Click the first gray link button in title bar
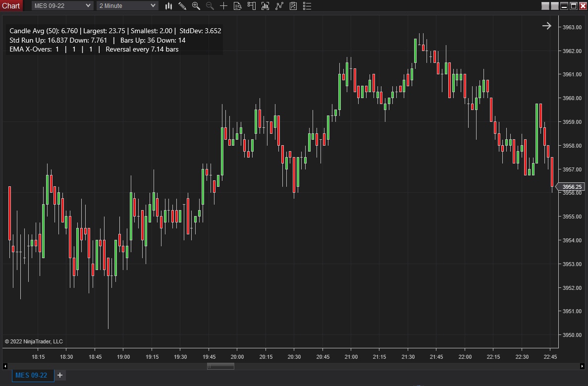588x386 pixels. [545, 5]
